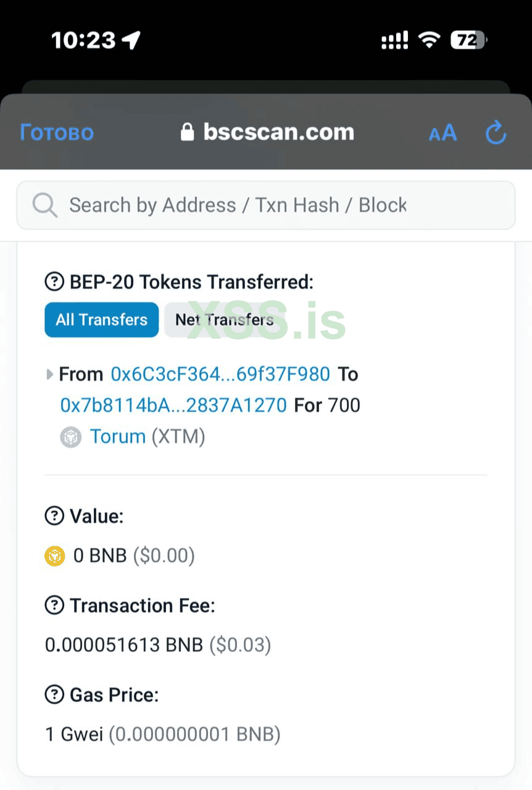532x790 pixels.
Task: Tap the bscscan.com address bar text
Action: click(x=278, y=132)
